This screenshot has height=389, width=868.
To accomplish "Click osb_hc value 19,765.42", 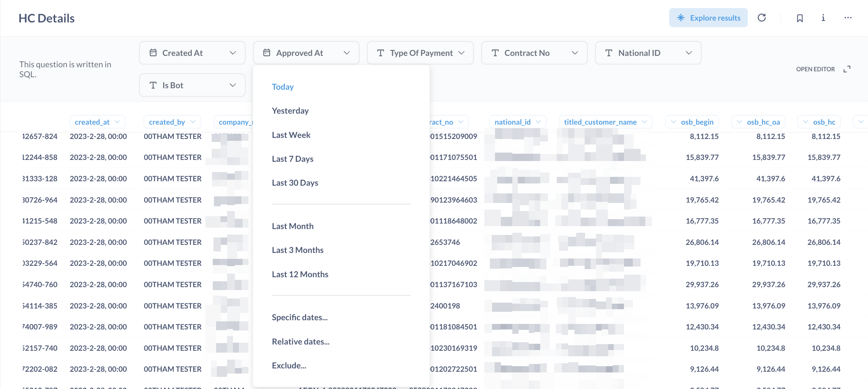I will 824,200.
